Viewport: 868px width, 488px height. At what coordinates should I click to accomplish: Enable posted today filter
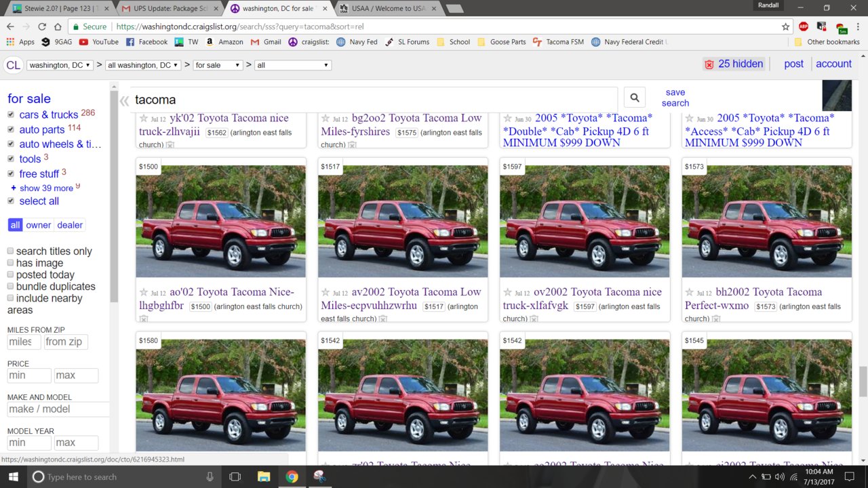[10, 274]
